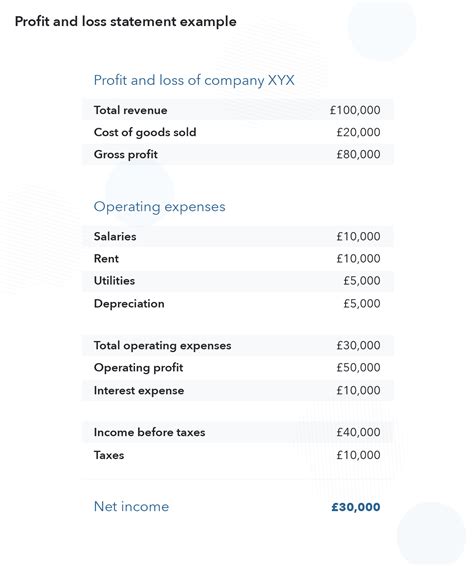Select the Taxes row label
The height and width of the screenshot is (566, 474).
(109, 455)
